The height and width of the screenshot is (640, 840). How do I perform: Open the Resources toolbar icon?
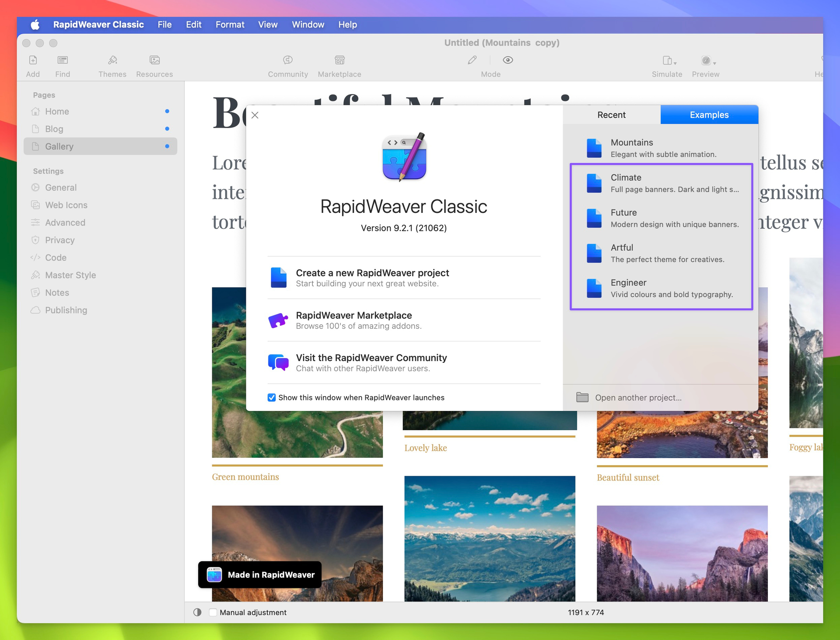pyautogui.click(x=154, y=60)
